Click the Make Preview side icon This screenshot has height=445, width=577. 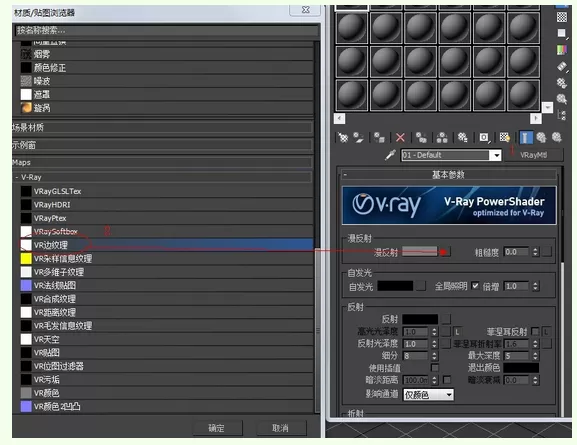[562, 66]
